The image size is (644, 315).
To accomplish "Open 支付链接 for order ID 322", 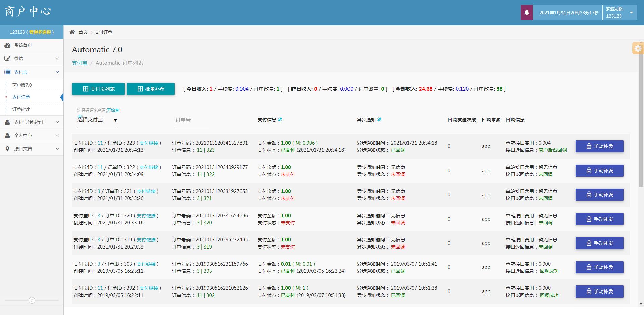I will 149,167.
